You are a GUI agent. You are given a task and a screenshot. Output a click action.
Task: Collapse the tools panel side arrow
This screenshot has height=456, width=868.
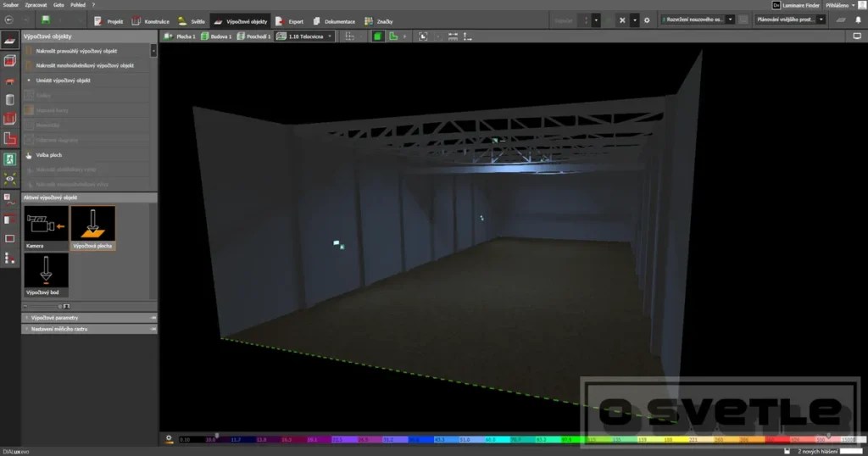(x=153, y=51)
